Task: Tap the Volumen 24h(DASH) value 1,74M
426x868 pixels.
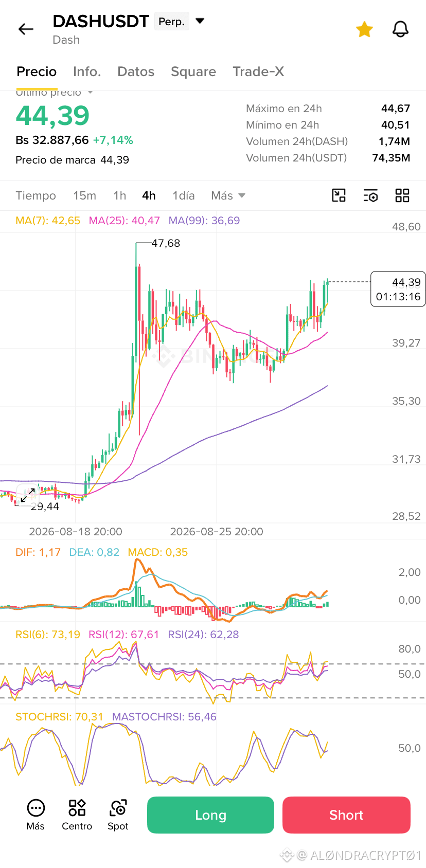Action: [x=395, y=141]
